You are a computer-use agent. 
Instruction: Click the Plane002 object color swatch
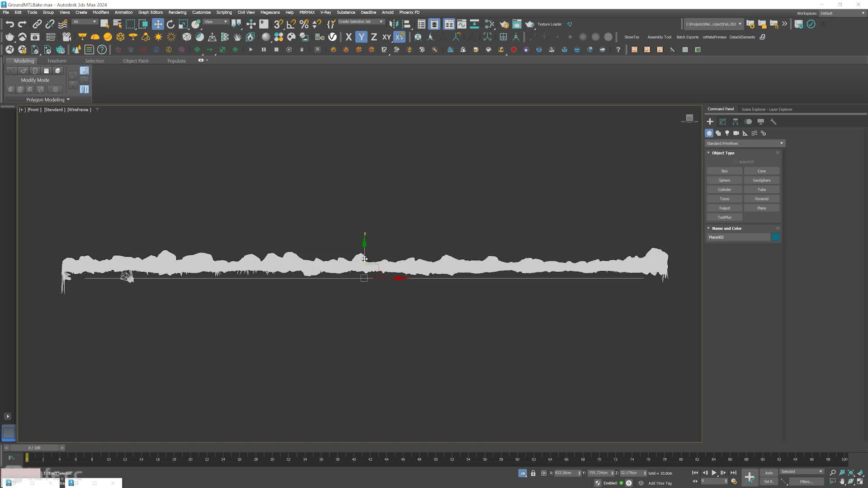coord(776,237)
